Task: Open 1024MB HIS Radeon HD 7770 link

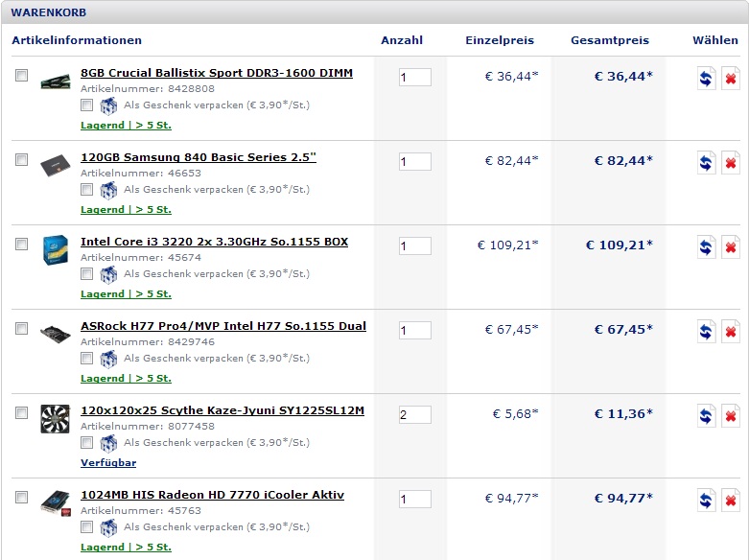Action: pos(212,495)
